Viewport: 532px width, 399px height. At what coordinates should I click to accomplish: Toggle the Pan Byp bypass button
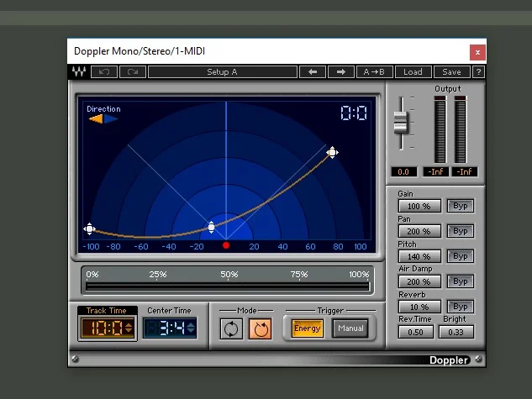pos(460,231)
